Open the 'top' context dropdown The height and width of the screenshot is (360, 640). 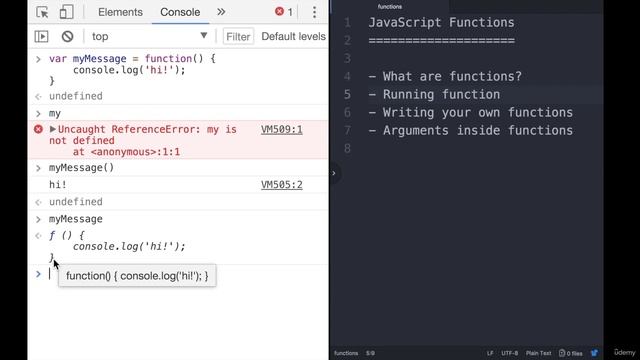(149, 36)
